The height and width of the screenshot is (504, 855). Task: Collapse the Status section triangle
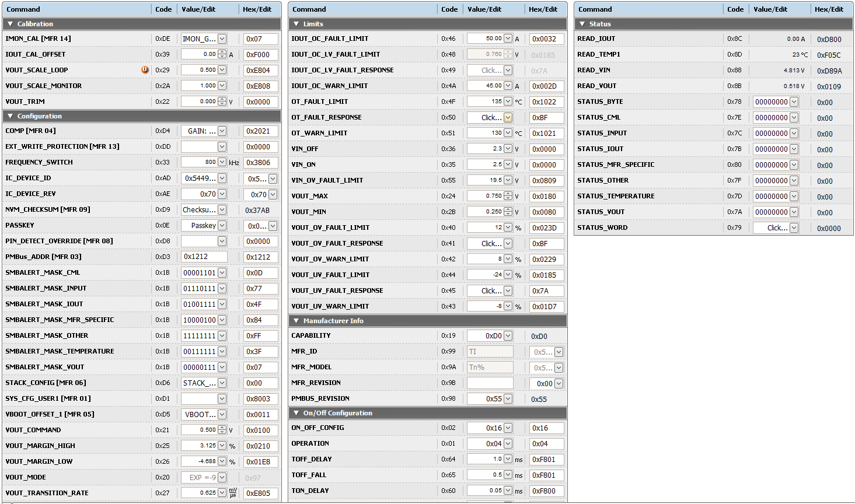(x=582, y=24)
